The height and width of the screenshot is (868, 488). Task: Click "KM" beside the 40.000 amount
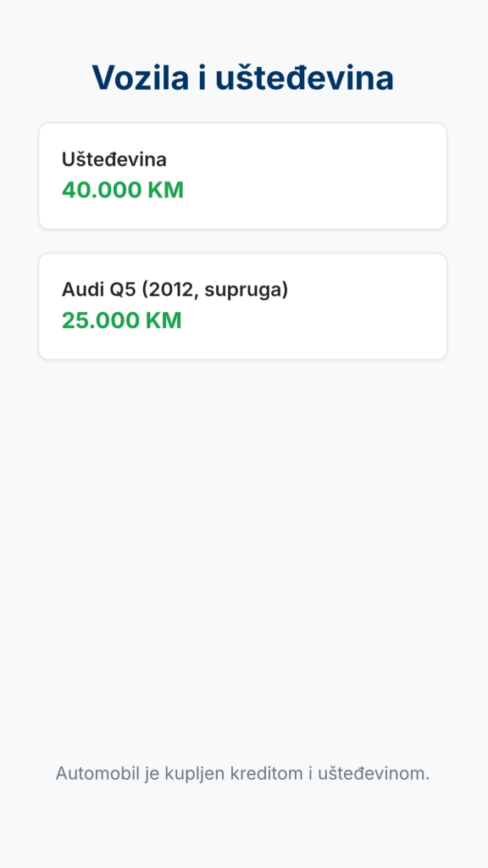tap(165, 190)
